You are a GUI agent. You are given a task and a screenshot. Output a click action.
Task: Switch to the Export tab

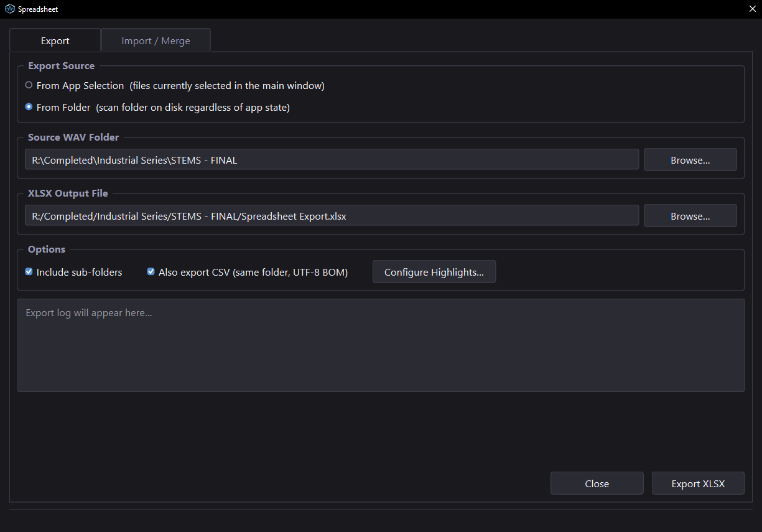55,40
